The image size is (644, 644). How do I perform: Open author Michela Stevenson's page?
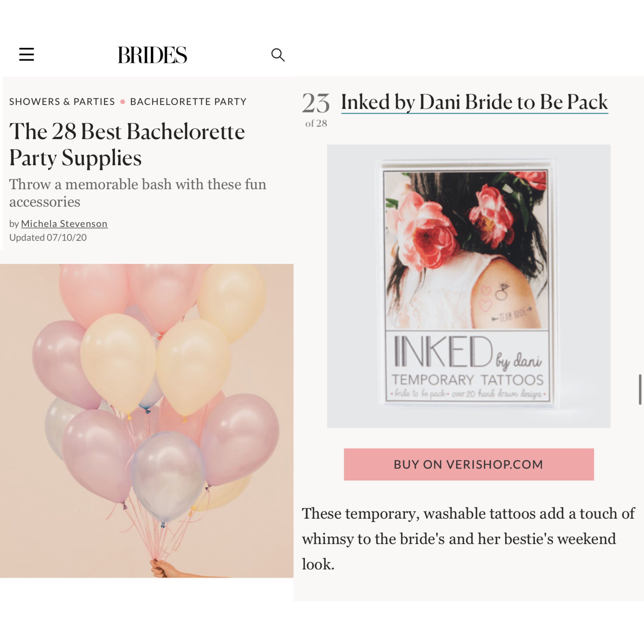[64, 224]
